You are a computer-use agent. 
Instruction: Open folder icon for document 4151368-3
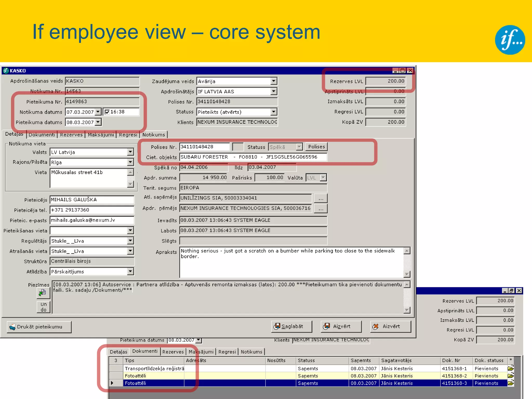(x=510, y=383)
